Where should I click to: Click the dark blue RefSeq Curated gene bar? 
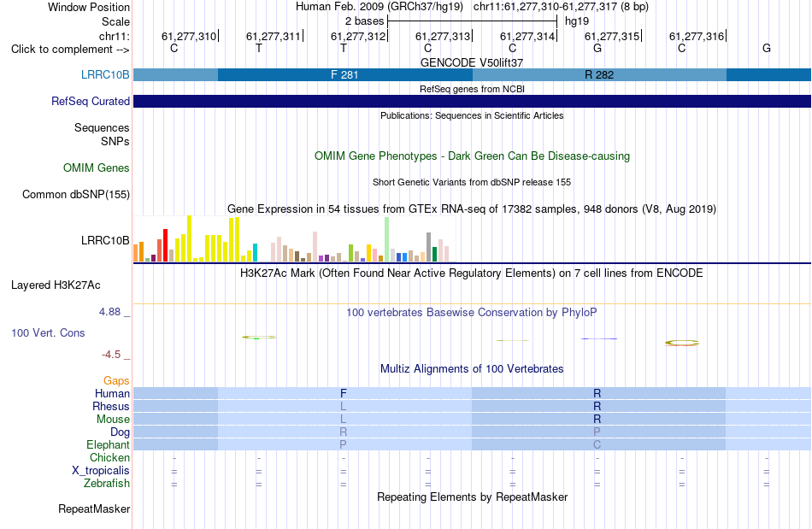coord(473,101)
